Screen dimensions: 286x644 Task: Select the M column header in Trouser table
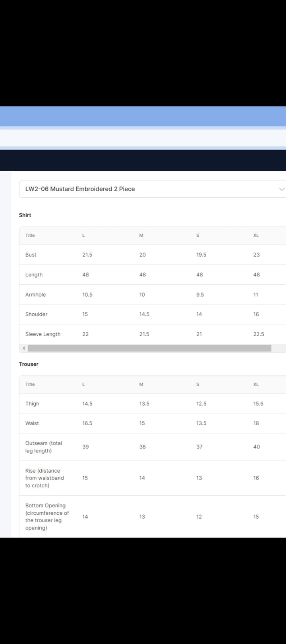[141, 384]
